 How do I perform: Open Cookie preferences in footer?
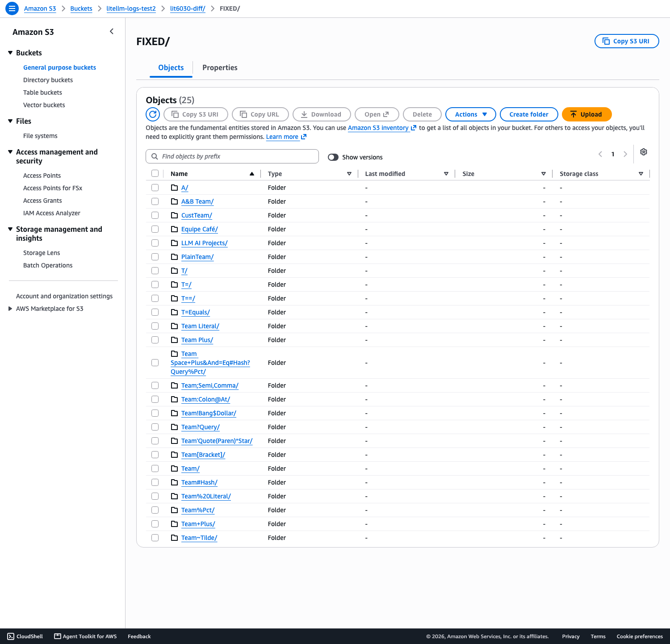640,636
